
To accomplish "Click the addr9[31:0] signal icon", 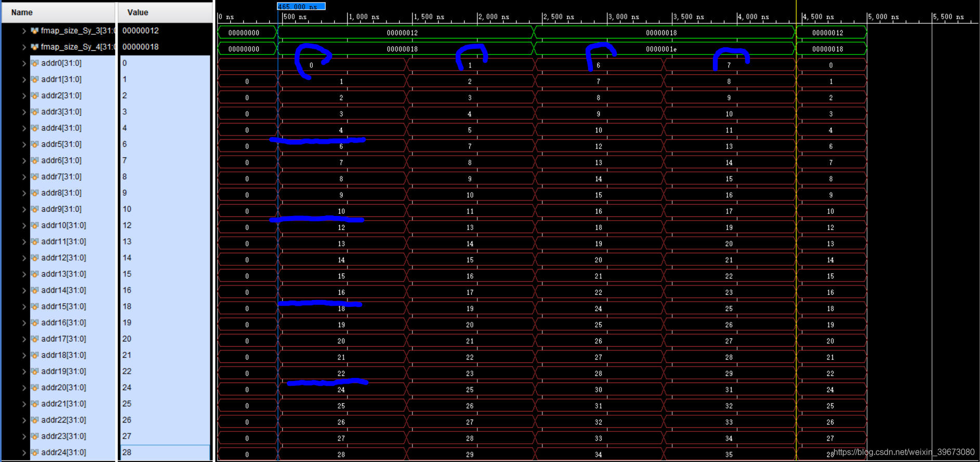I will pos(35,209).
